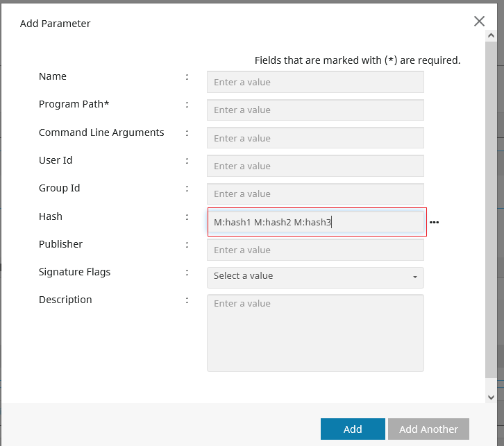Select the Command Line Arguments field
Screen dimensions: 504x446
point(315,138)
